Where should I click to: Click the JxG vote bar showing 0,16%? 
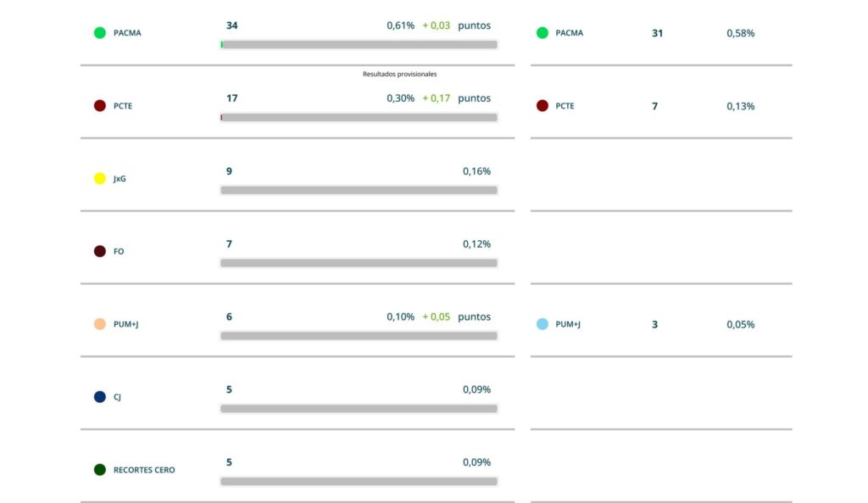[359, 190]
